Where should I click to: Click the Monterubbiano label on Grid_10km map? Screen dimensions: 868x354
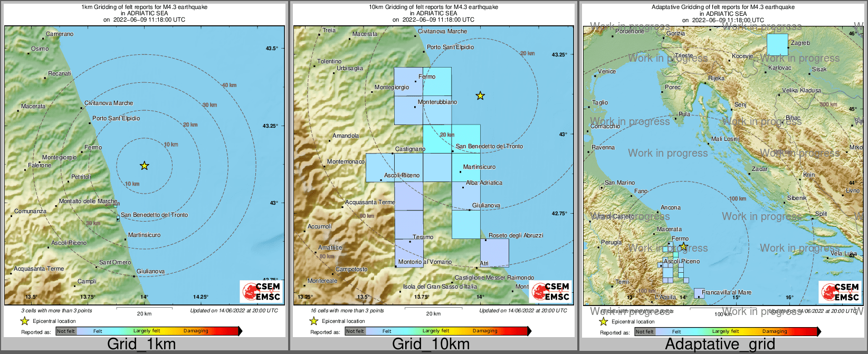point(437,102)
